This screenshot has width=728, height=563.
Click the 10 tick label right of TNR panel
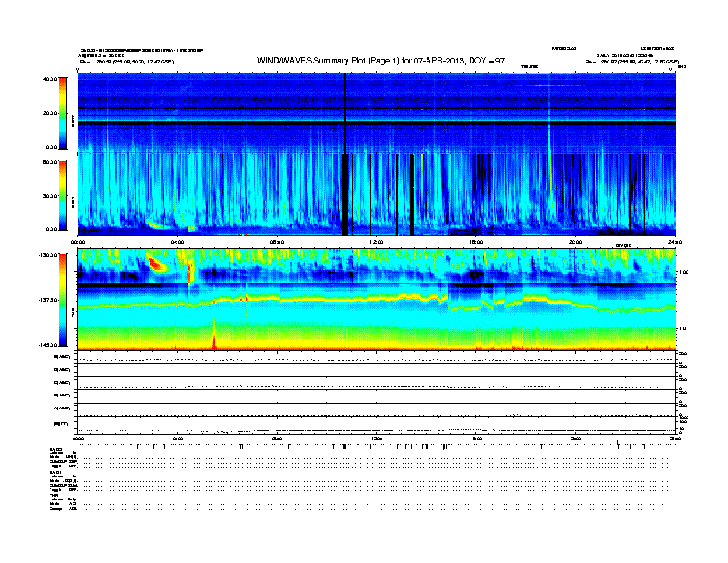click(683, 328)
